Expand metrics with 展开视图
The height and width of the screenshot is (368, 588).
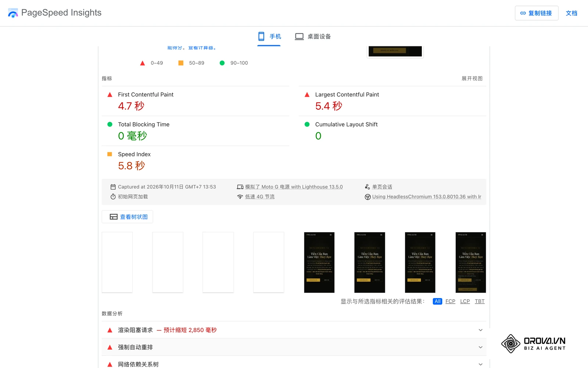point(472,78)
